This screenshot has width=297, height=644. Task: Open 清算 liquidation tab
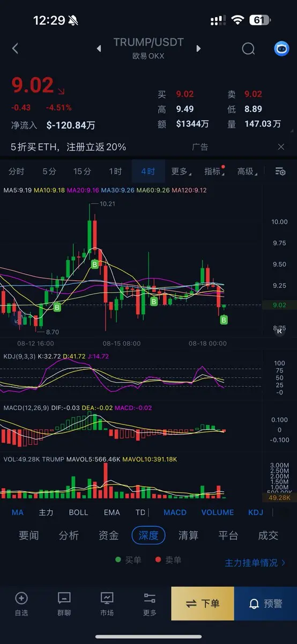point(188,535)
